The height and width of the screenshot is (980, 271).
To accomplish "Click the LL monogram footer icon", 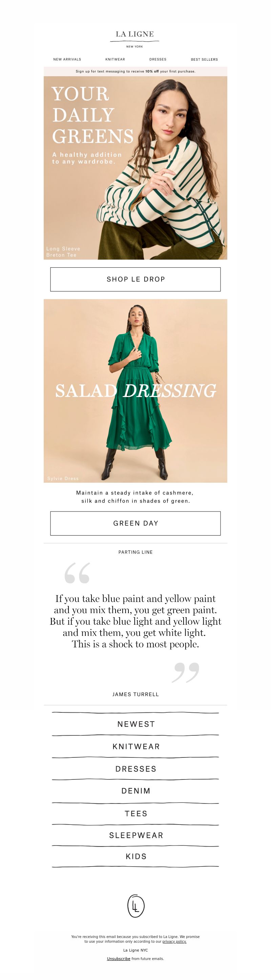I will [135, 906].
